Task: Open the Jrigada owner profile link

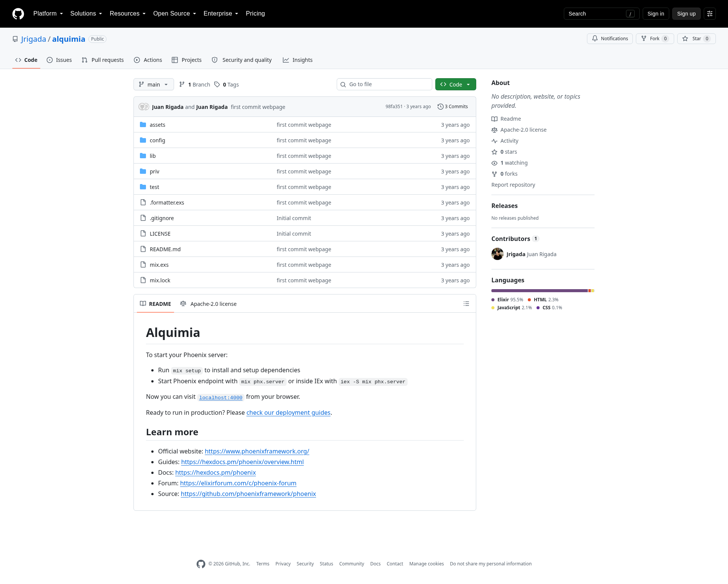Action: (33, 39)
